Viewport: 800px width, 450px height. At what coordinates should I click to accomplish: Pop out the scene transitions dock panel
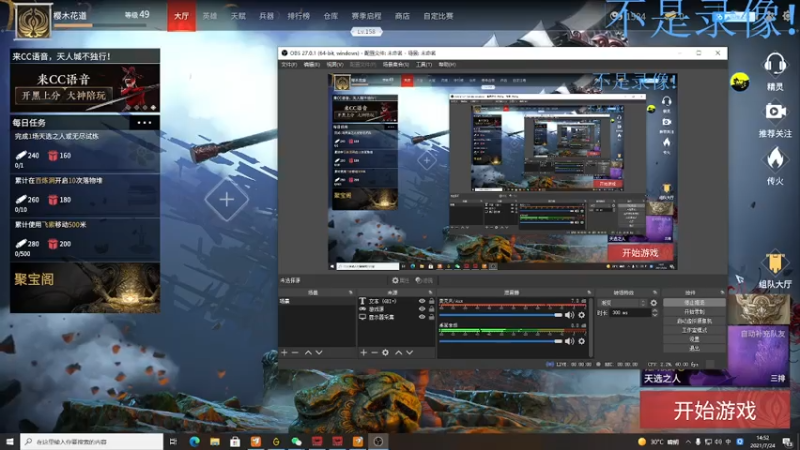pyautogui.click(x=655, y=292)
